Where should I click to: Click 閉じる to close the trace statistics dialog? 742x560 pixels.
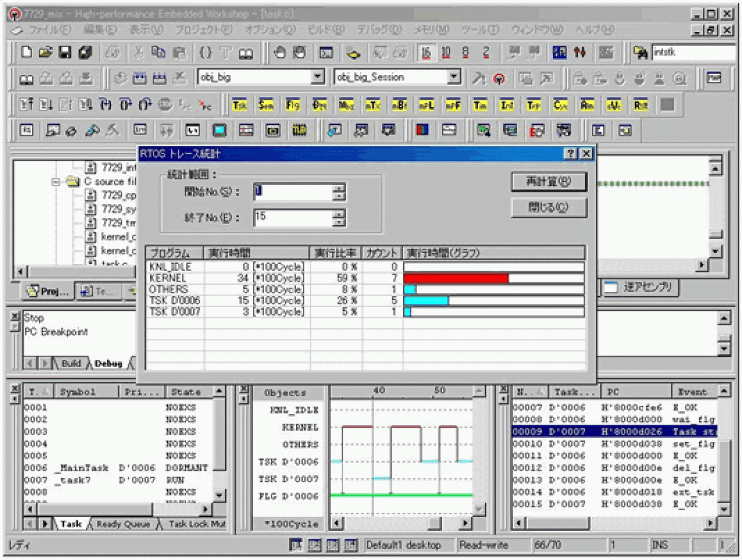(x=547, y=207)
